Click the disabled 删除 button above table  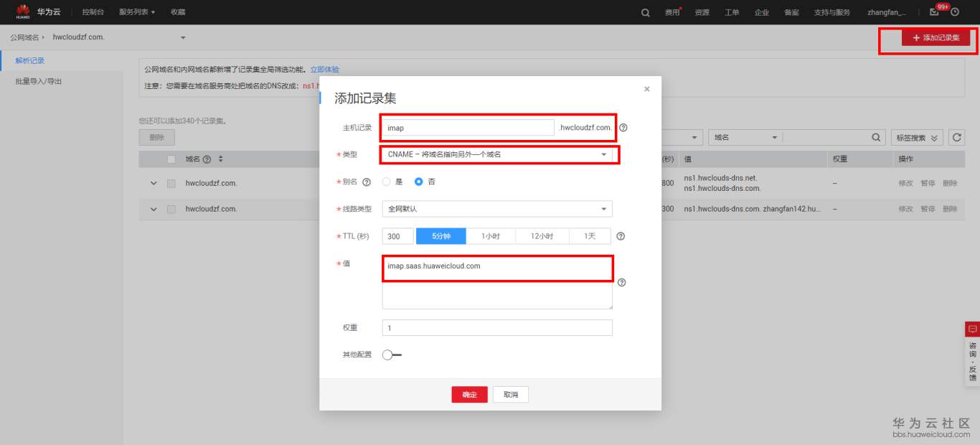coord(156,137)
